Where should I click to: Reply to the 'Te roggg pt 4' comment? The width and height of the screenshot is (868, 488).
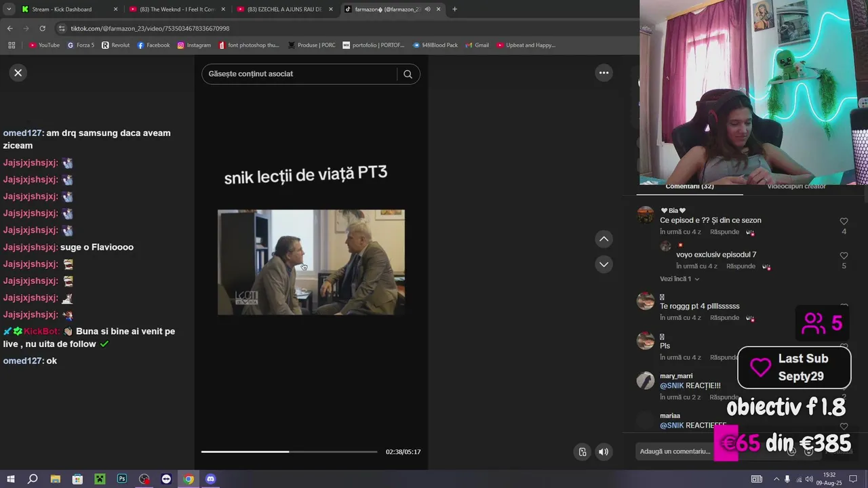click(724, 317)
